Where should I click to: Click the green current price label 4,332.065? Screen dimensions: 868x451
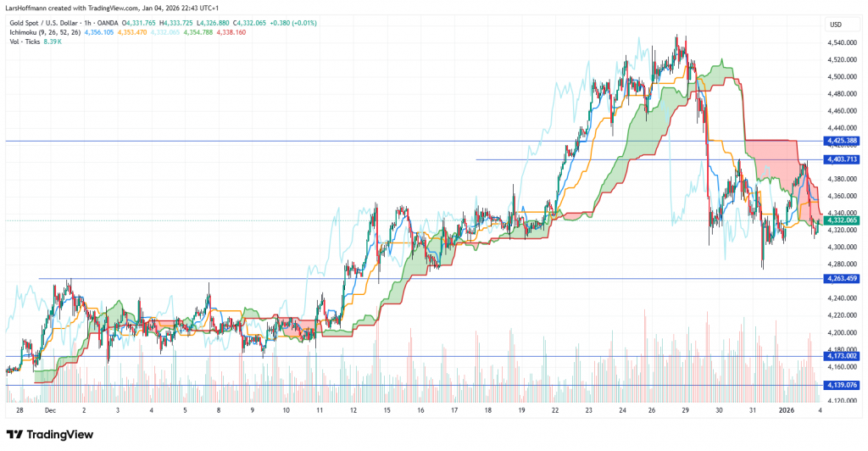(x=841, y=220)
